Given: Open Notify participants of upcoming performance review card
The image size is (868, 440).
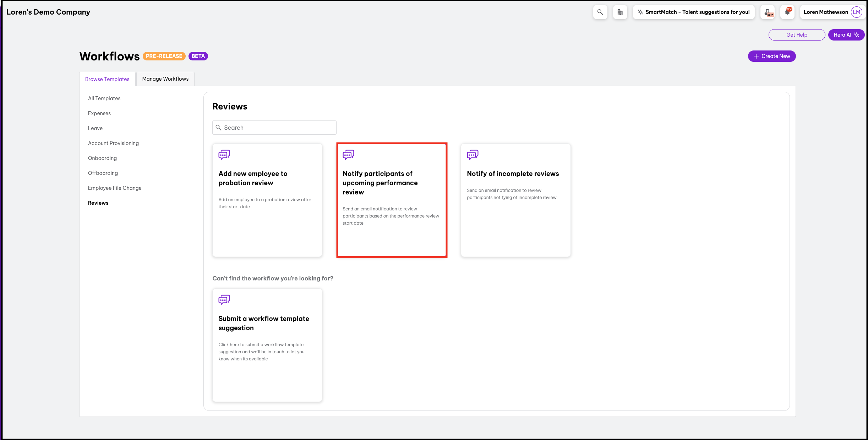Looking at the screenshot, I should [392, 200].
